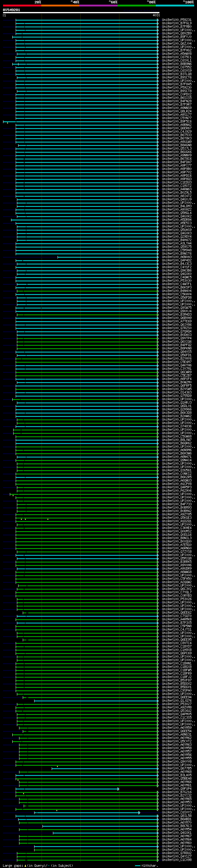The width and height of the screenshot is (197, 868).
Task: Click hit label UniRef100_B9SCT8
Action: [176, 91]
